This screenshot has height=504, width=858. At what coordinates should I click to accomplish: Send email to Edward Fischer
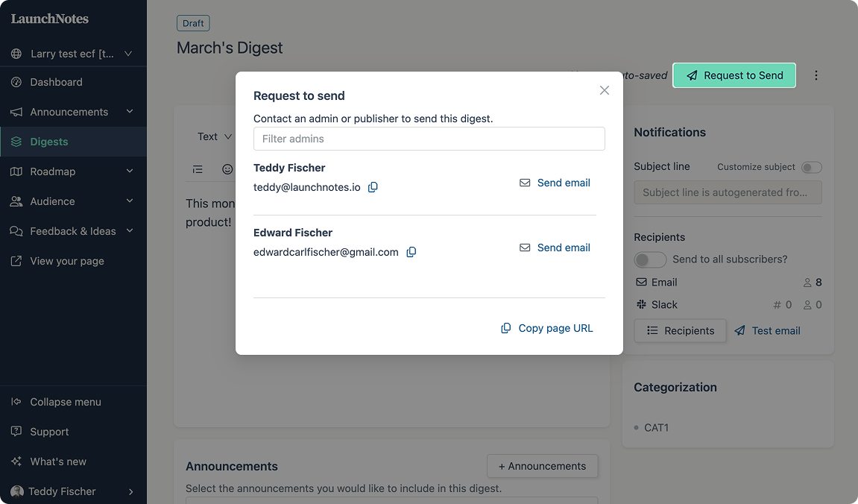[x=555, y=248]
